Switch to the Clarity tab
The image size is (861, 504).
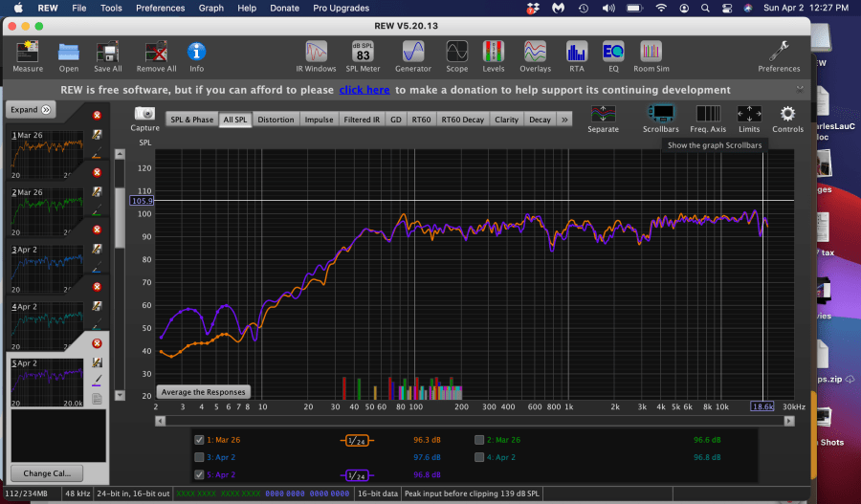pos(506,120)
